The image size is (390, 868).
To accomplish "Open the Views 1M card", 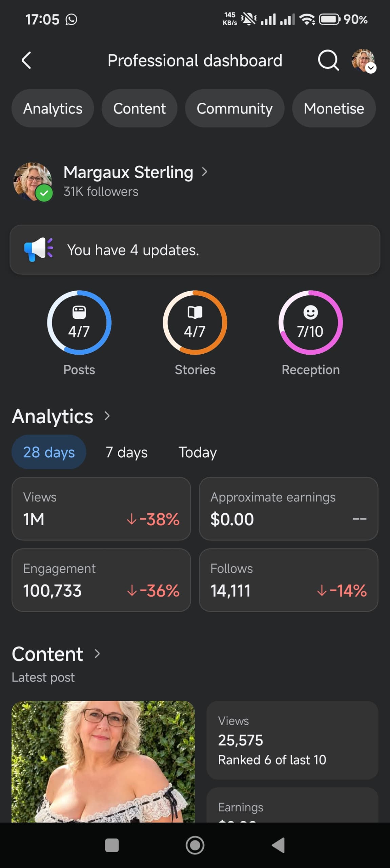I will [101, 509].
